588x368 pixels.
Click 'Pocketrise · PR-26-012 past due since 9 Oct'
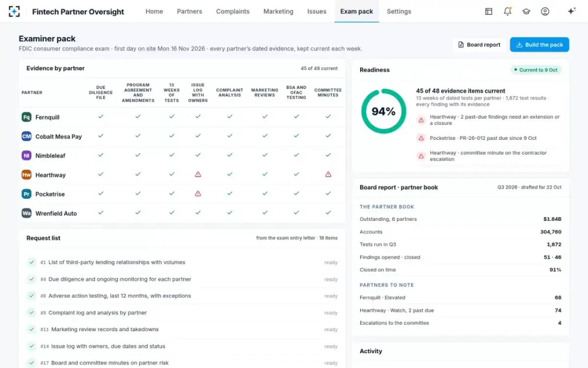tap(483, 138)
